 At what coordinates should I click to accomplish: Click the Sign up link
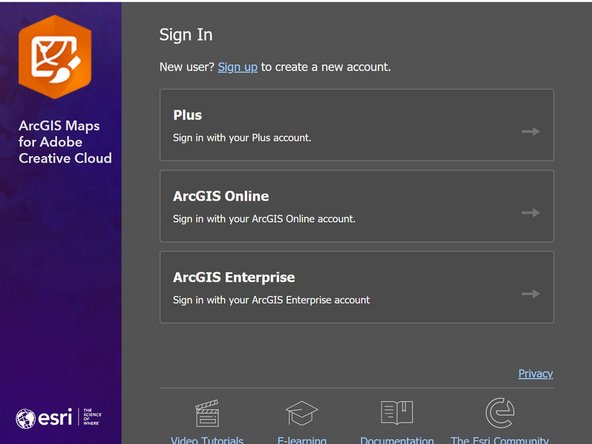(x=237, y=67)
